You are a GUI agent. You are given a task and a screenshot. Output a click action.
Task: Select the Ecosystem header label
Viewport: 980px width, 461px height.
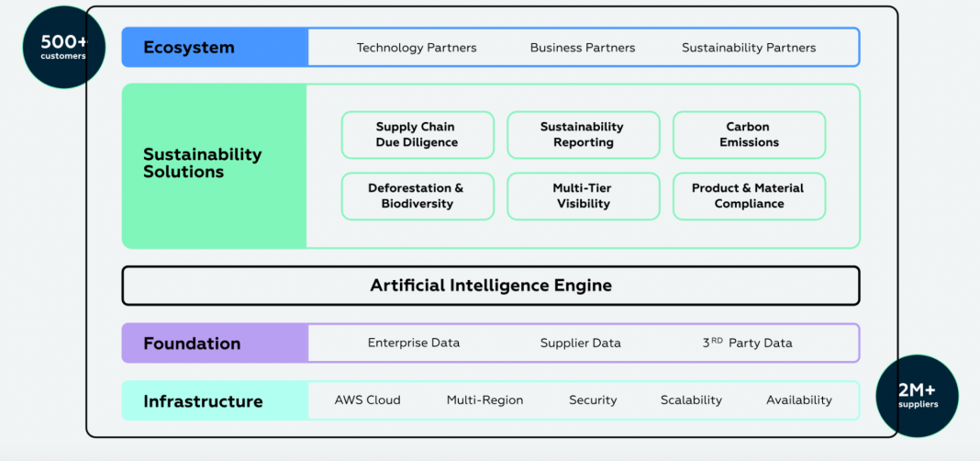(189, 48)
